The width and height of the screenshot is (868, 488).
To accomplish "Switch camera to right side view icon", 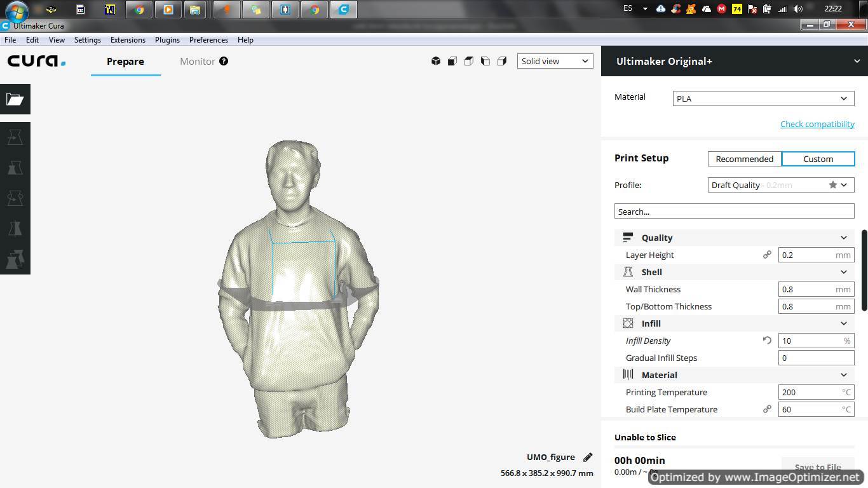I will 502,61.
